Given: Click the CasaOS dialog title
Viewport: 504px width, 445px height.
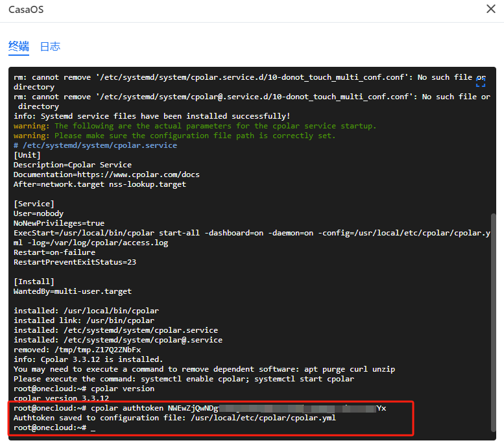Looking at the screenshot, I should coord(26,10).
